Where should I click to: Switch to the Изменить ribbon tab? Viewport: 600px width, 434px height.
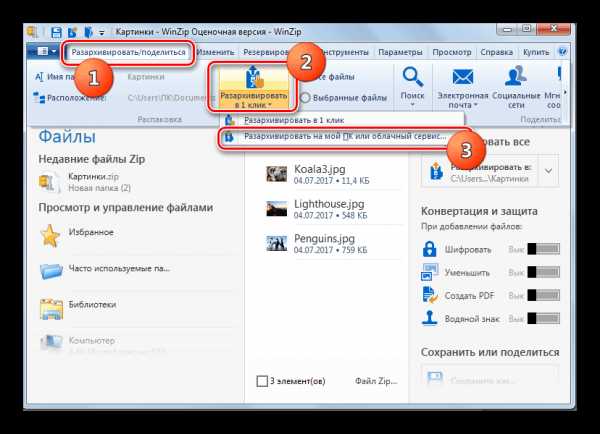[x=215, y=52]
